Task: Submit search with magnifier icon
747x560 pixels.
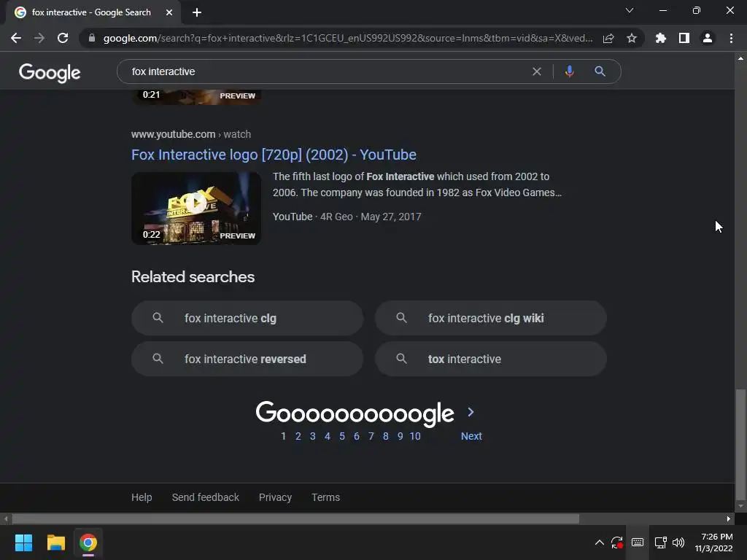Action: pyautogui.click(x=600, y=71)
